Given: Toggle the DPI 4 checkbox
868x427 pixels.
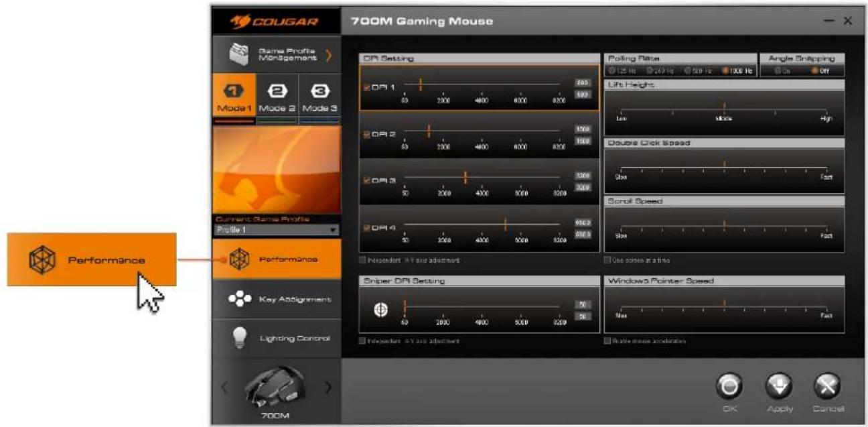Looking at the screenshot, I should tap(366, 228).
